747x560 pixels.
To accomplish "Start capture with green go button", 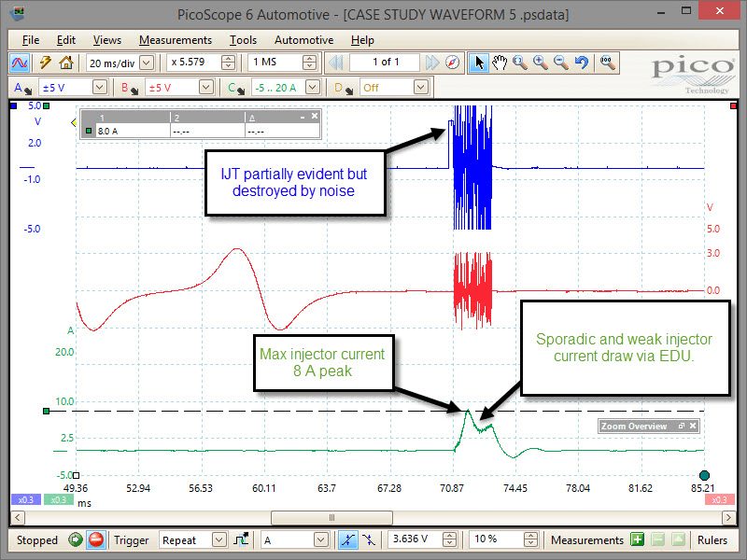I will pos(75,540).
